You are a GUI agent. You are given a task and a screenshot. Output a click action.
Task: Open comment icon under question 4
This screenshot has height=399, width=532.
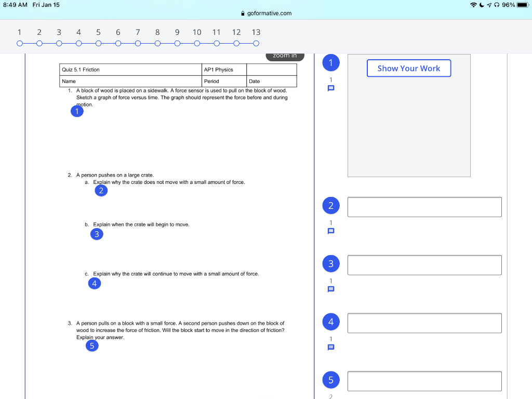[331, 347]
